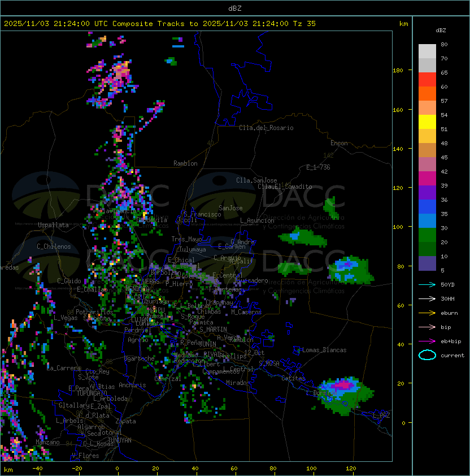Pick the bright yellow 51-54 dBZ swatch
Image resolution: width=470 pixels, height=476 pixels.
pos(427,122)
